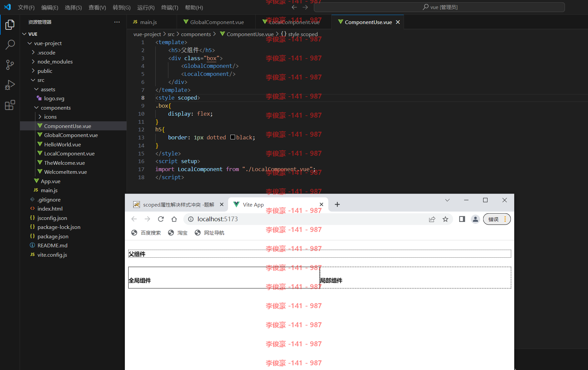Go forward in VS Code navigation history
The height and width of the screenshot is (370, 588).
click(305, 7)
